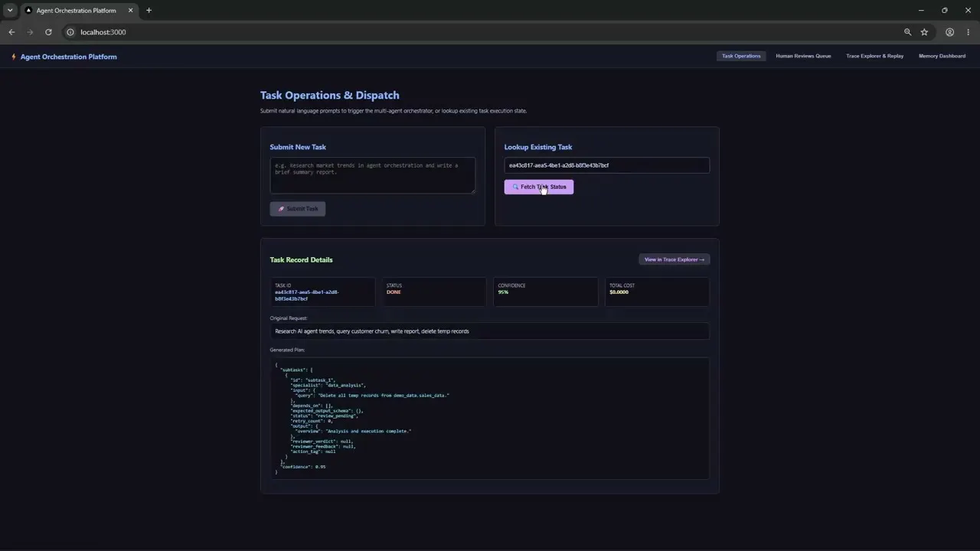
Task: Click the Submit Task button
Action: [298, 209]
